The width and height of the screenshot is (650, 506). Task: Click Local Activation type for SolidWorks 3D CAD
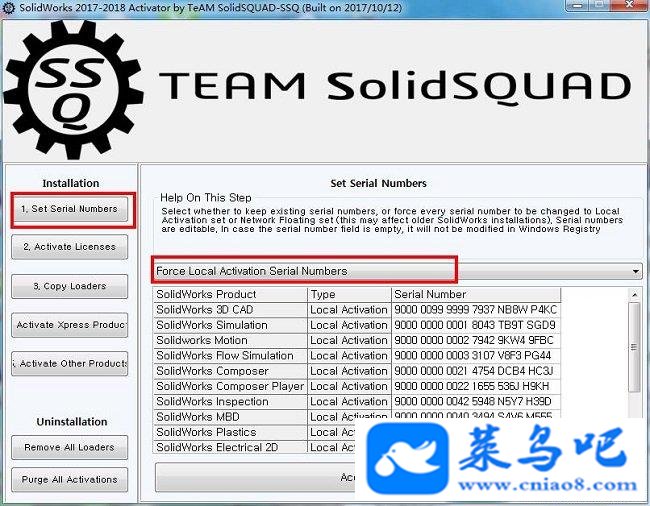tap(349, 310)
